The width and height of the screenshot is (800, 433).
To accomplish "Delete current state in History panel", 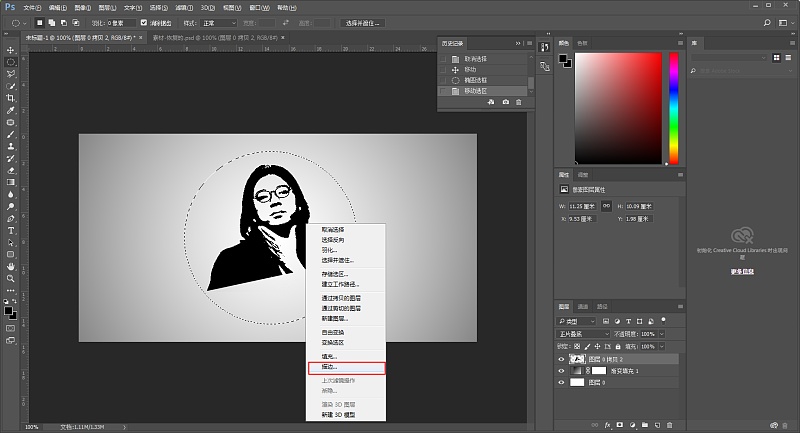I will [x=519, y=102].
